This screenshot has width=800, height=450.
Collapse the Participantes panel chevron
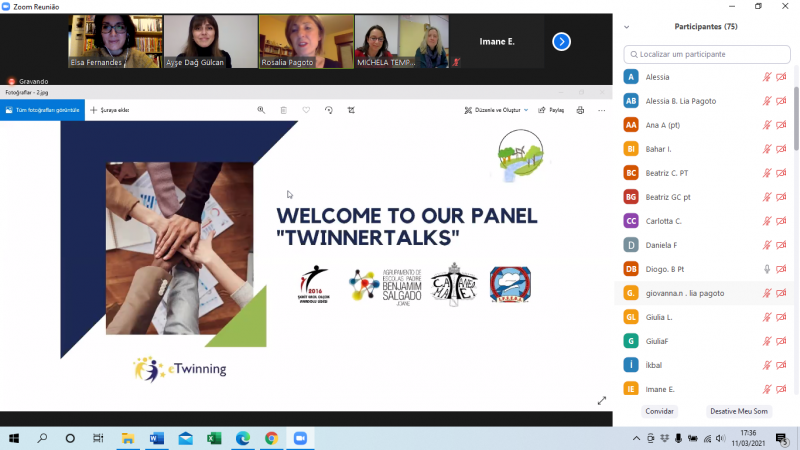click(x=626, y=27)
